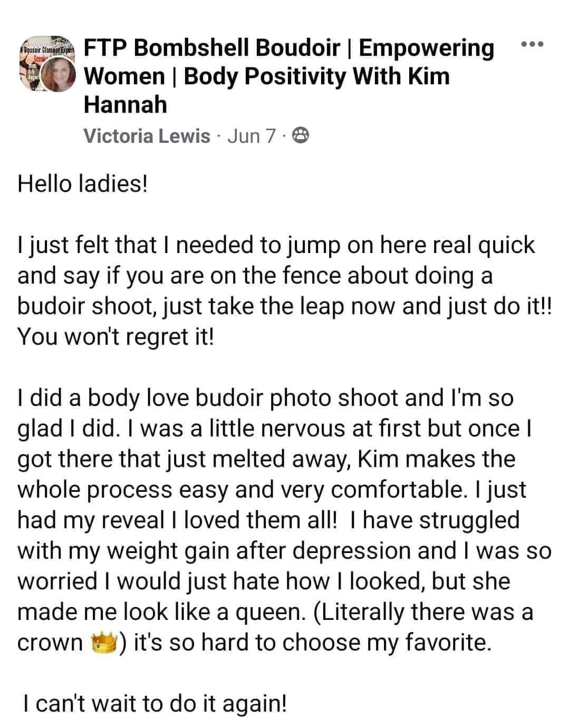Click the word Hannah in group name
Screen dimensions: 569x728
[x=126, y=104]
